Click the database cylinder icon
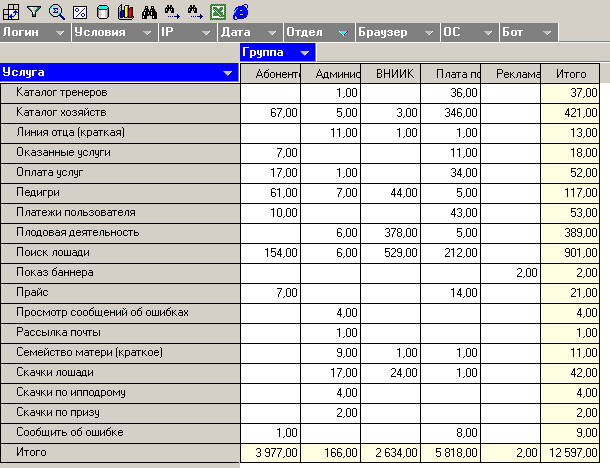This screenshot has height=468, width=610. click(103, 12)
